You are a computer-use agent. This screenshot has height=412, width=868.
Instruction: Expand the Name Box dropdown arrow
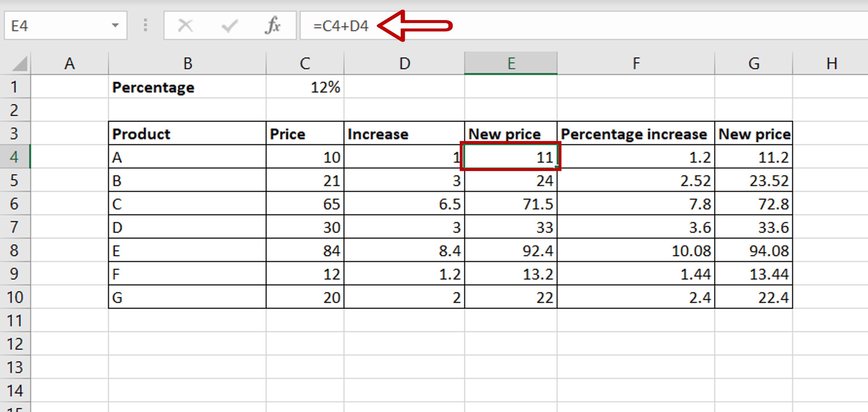coord(115,25)
